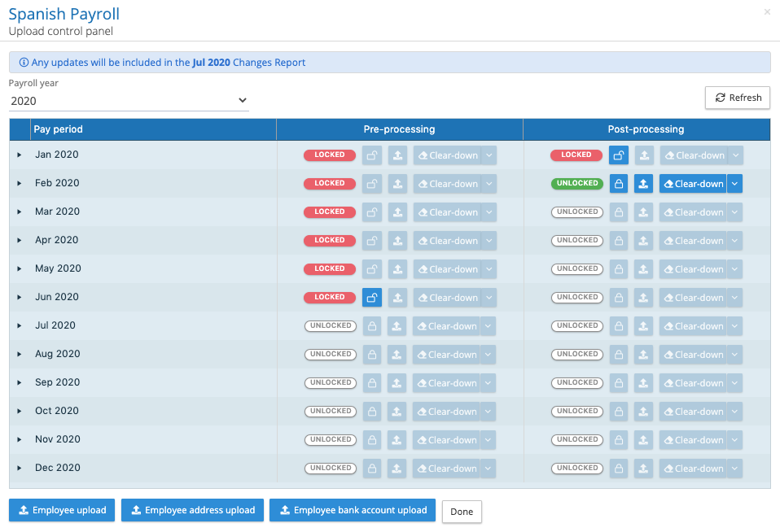780x532 pixels.
Task: Click Sep 2020 post-processing lock icon
Action: coord(619,383)
